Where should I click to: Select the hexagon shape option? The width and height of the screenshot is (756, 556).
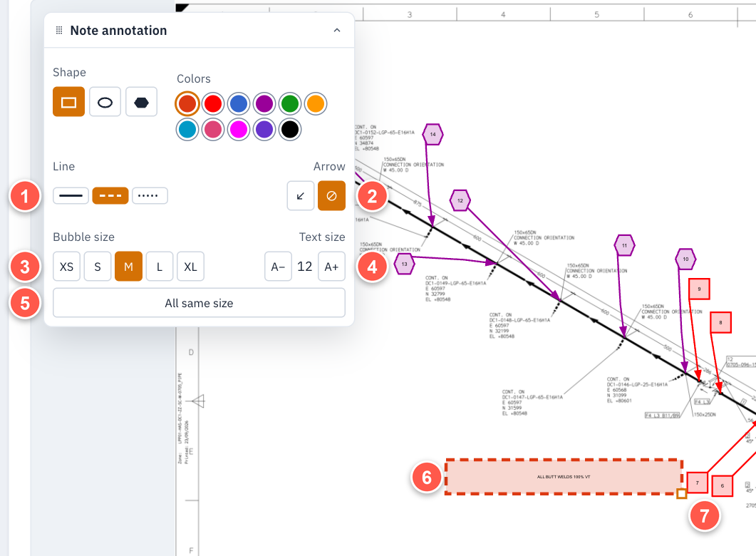coord(141,102)
